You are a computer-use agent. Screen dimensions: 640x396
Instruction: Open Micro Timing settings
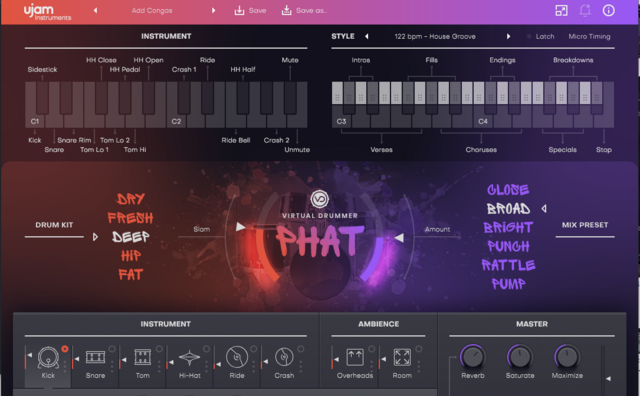coord(589,36)
